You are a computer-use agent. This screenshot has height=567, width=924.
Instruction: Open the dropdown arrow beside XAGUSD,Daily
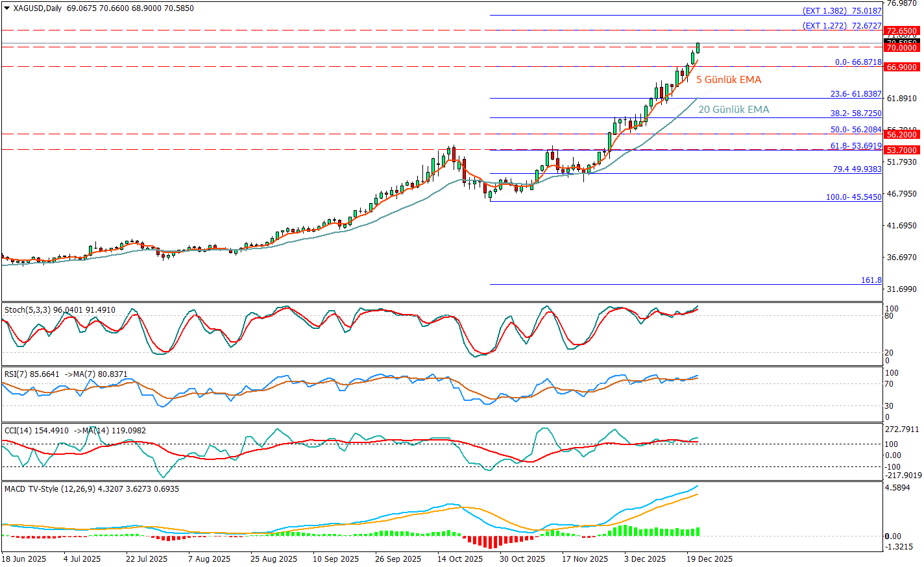point(7,8)
